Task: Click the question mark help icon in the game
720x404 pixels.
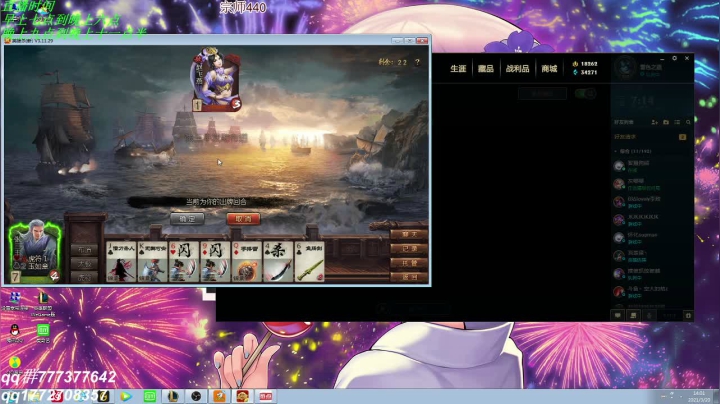Action: (x=417, y=62)
